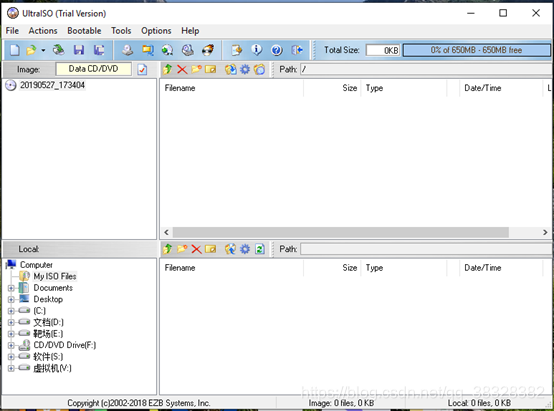Click the Data CD/DVD image type button
Viewport: 554px width, 411px height.
pos(94,69)
